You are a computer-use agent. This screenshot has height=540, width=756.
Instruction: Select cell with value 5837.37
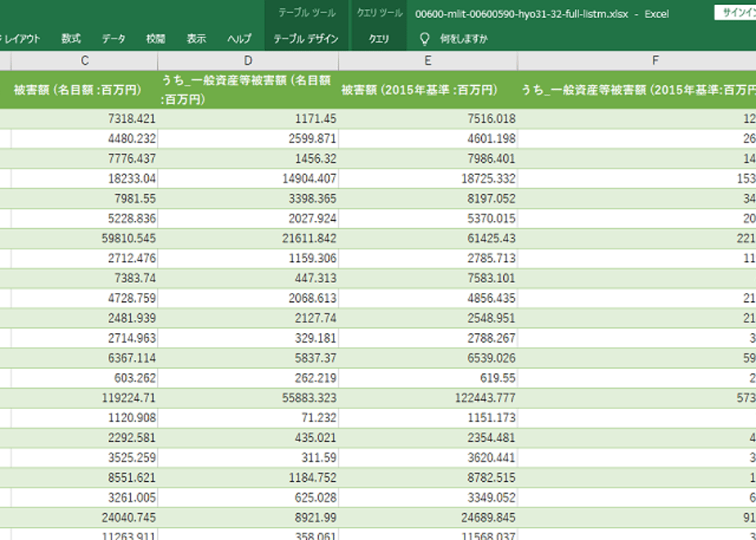248,358
